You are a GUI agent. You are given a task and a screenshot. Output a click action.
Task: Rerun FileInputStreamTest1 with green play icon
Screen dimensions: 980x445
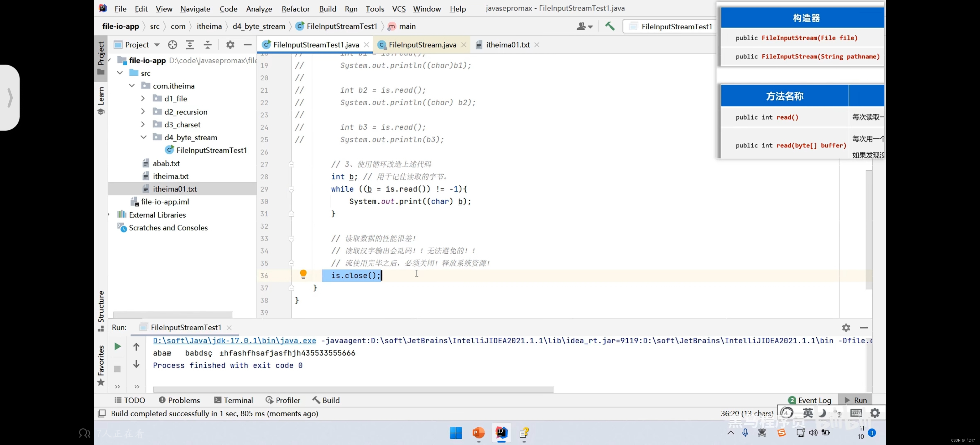[118, 346]
